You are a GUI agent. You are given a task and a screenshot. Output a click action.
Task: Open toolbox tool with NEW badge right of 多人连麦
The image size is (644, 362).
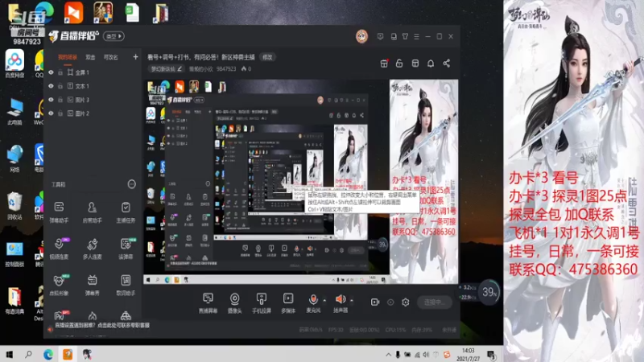[126, 248]
